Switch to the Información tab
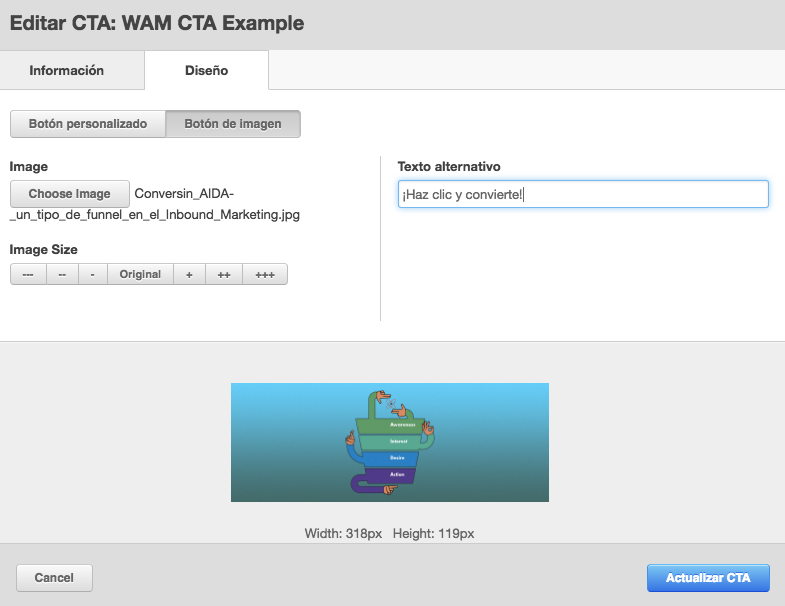The width and height of the screenshot is (785, 606). pyautogui.click(x=67, y=71)
